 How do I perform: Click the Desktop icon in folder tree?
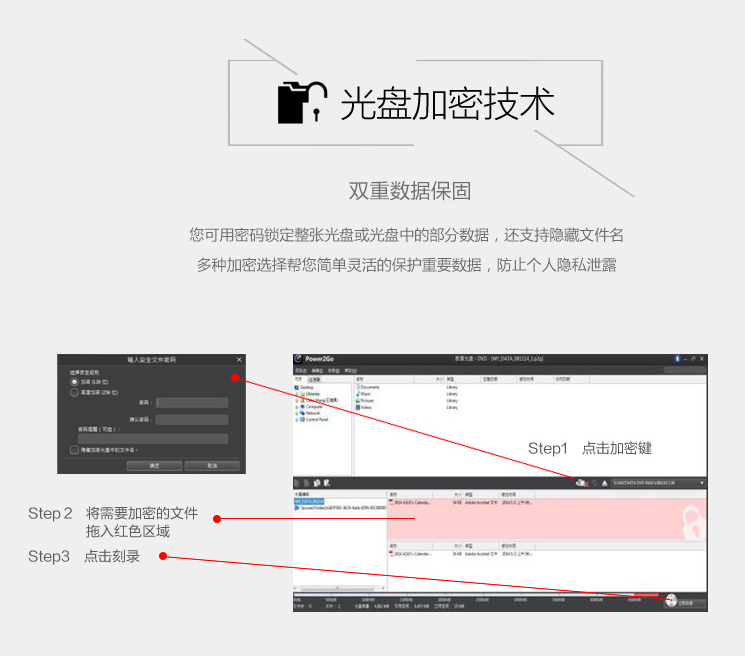297,387
